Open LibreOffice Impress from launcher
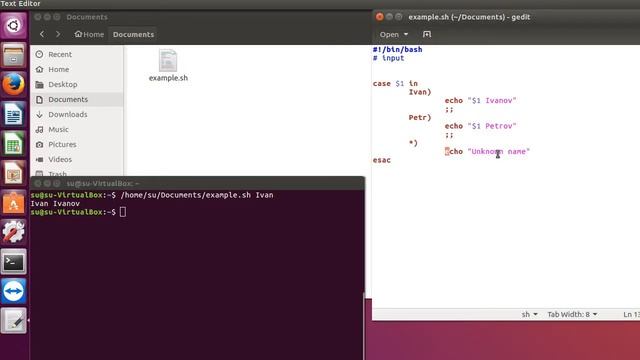Screen dimensions: 640x360 [x=13, y=173]
